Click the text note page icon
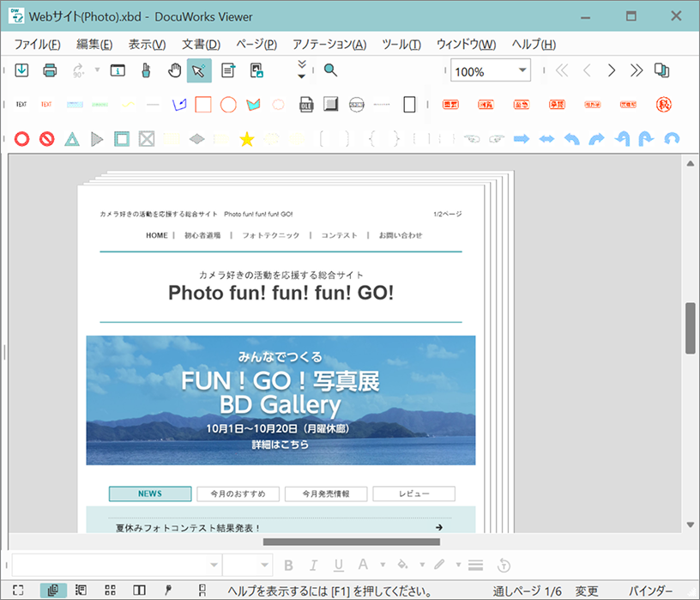The image size is (700, 600). tap(228, 70)
